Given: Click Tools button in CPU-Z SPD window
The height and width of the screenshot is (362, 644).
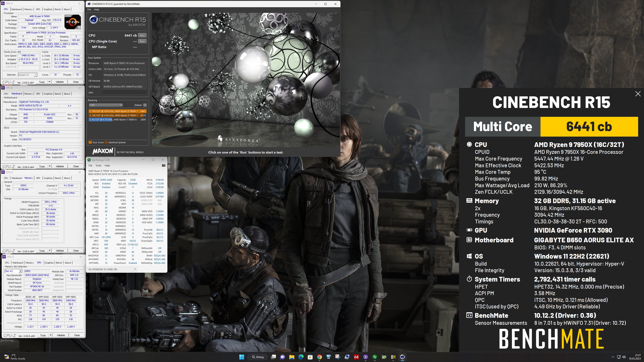Looking at the screenshot, I should coord(43,335).
